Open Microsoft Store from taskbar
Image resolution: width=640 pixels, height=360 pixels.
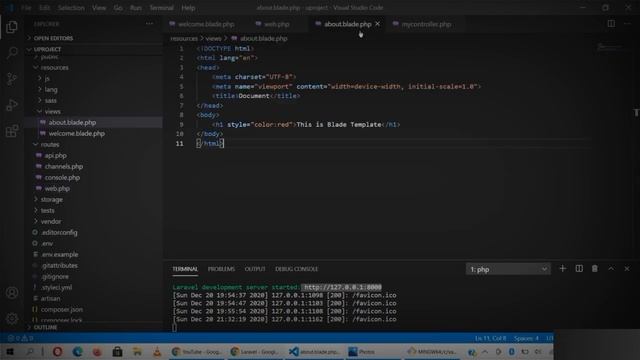117,351
